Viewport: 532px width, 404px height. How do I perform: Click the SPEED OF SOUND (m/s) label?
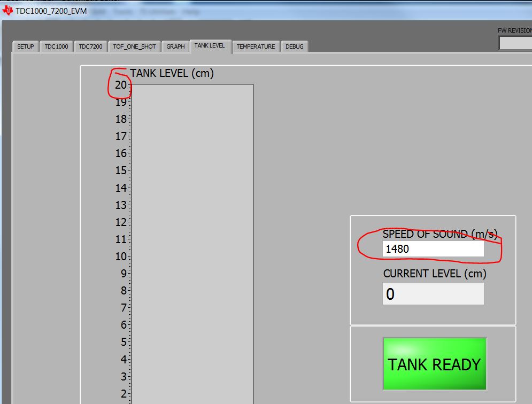(x=440, y=234)
